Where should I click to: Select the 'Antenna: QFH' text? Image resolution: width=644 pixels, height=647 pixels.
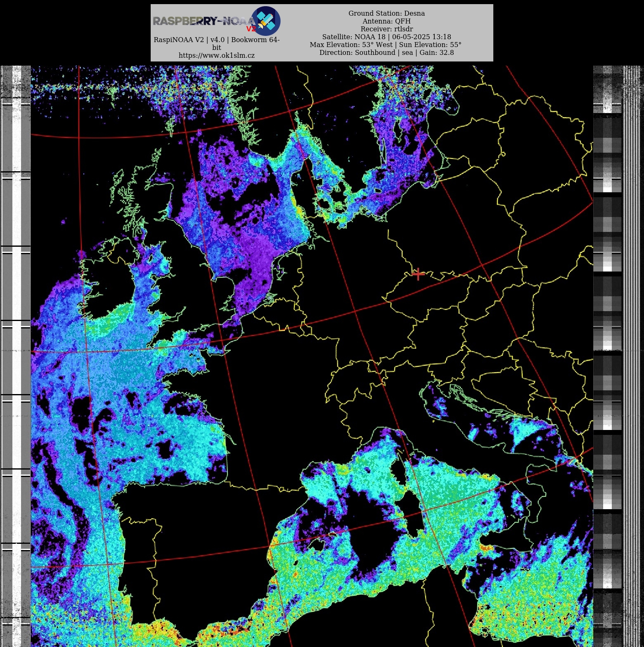pyautogui.click(x=386, y=21)
